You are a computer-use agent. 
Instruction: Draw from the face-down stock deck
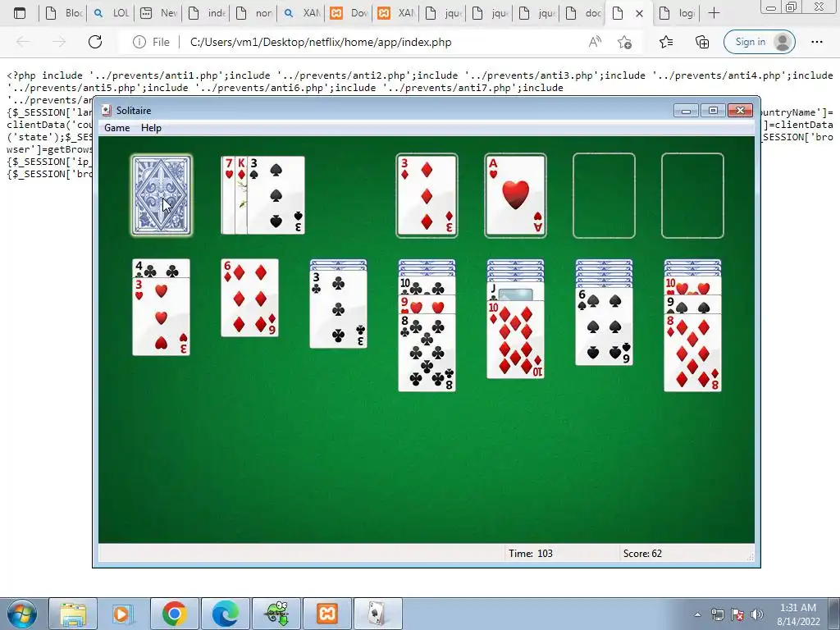coord(162,195)
